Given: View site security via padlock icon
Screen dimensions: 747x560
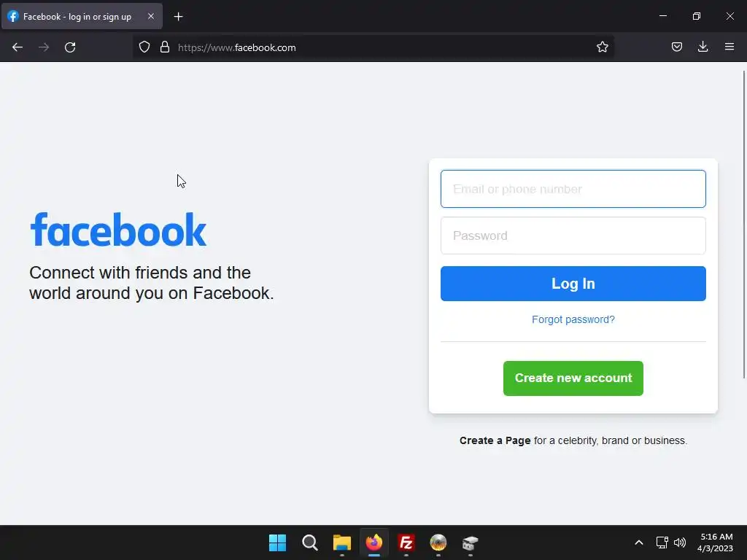Looking at the screenshot, I should pos(165,47).
